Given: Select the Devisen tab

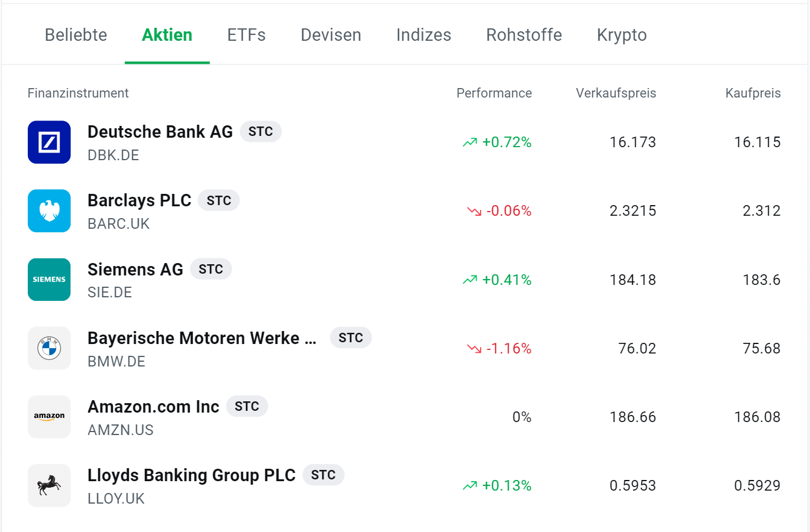Looking at the screenshot, I should (x=331, y=35).
